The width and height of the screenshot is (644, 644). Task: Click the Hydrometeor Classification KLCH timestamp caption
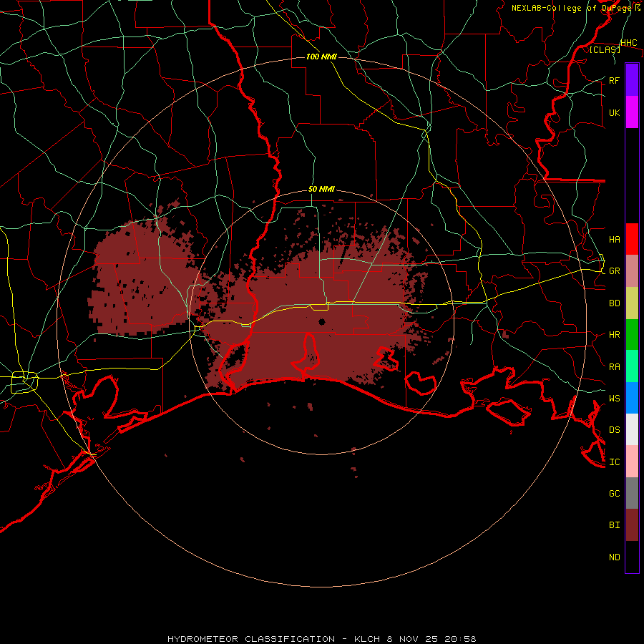pos(321,639)
